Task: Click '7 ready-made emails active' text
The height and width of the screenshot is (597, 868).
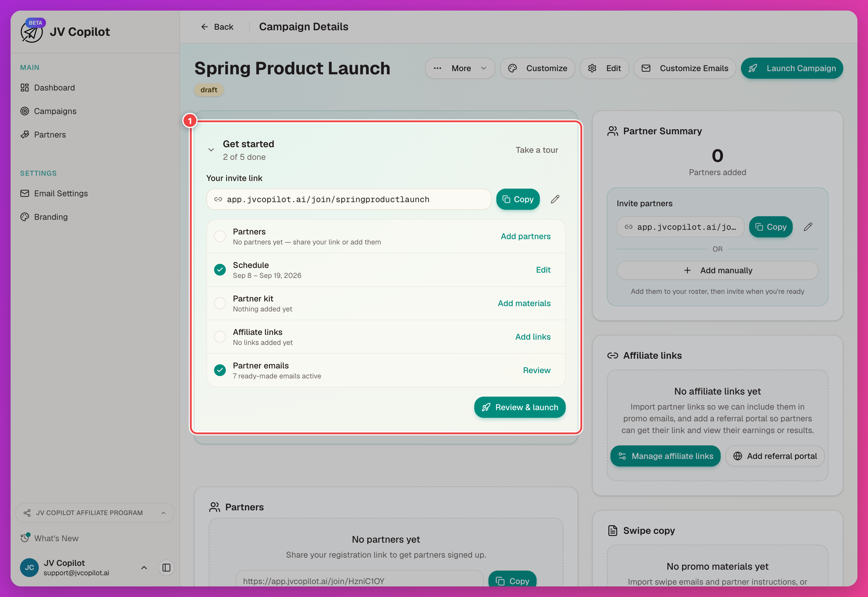Action: tap(277, 376)
